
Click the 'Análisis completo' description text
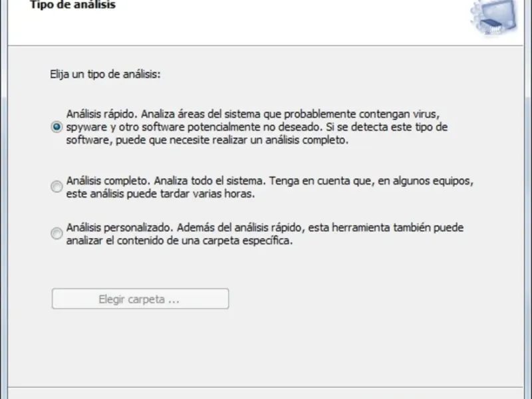pos(270,187)
